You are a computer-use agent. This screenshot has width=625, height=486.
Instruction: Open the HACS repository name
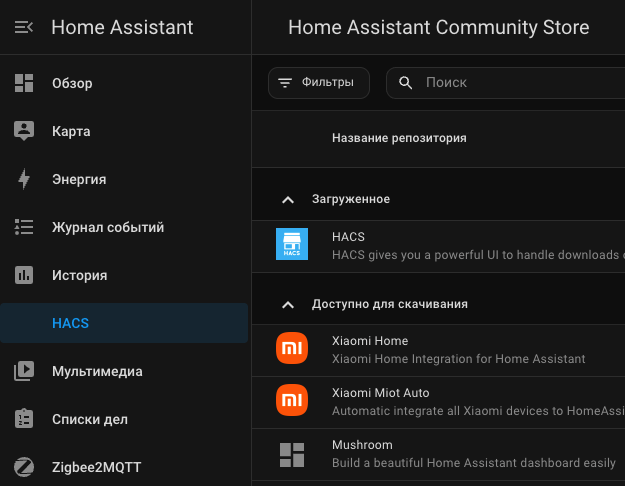click(x=348, y=236)
